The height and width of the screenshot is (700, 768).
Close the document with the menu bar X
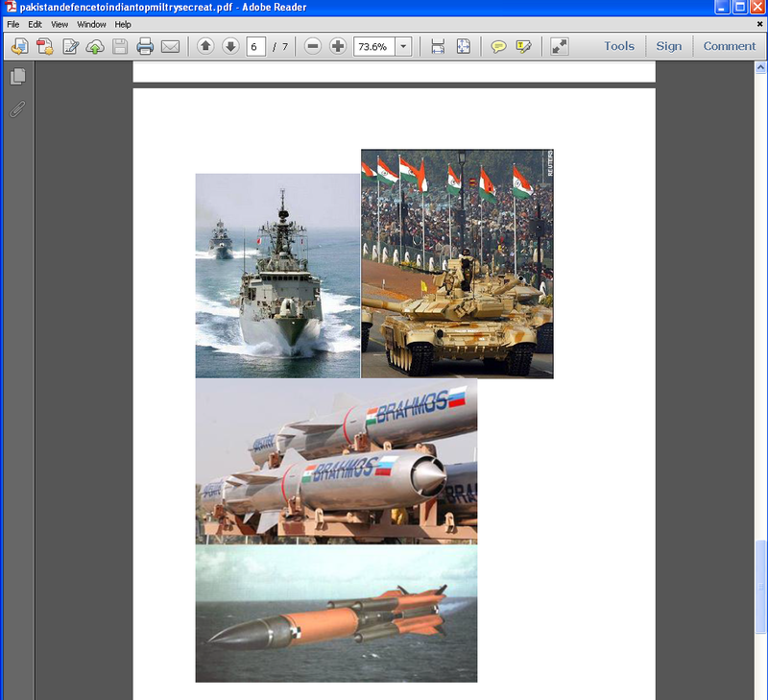click(x=760, y=24)
